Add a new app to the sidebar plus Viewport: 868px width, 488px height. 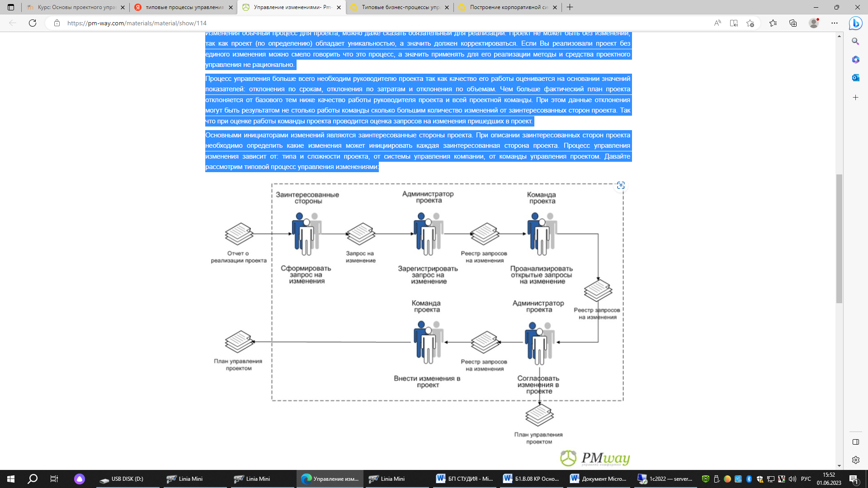[x=855, y=98]
